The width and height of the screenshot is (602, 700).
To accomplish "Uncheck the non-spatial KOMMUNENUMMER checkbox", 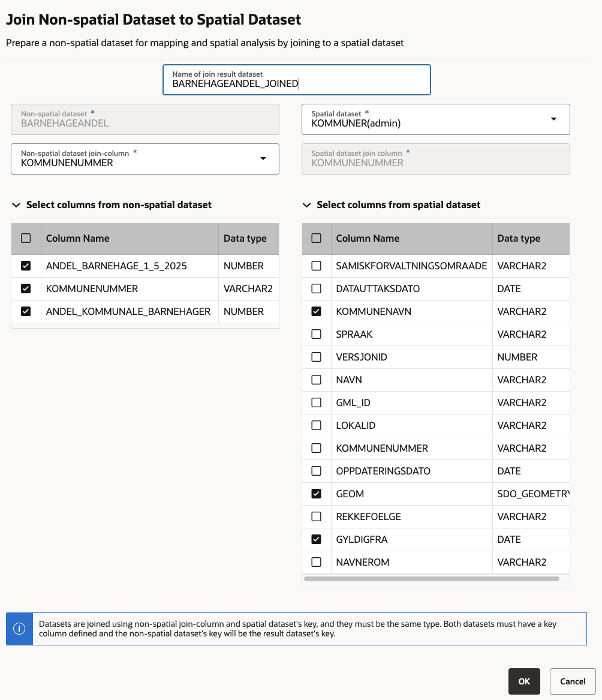I will pyautogui.click(x=26, y=289).
